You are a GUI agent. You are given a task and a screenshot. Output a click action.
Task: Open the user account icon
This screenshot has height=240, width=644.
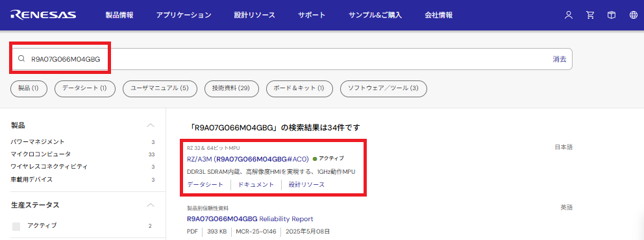coord(569,15)
